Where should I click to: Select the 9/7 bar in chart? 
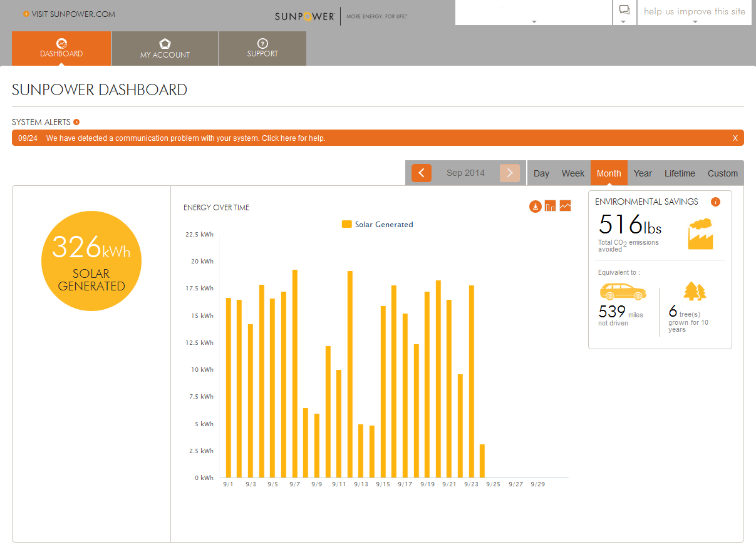295,374
